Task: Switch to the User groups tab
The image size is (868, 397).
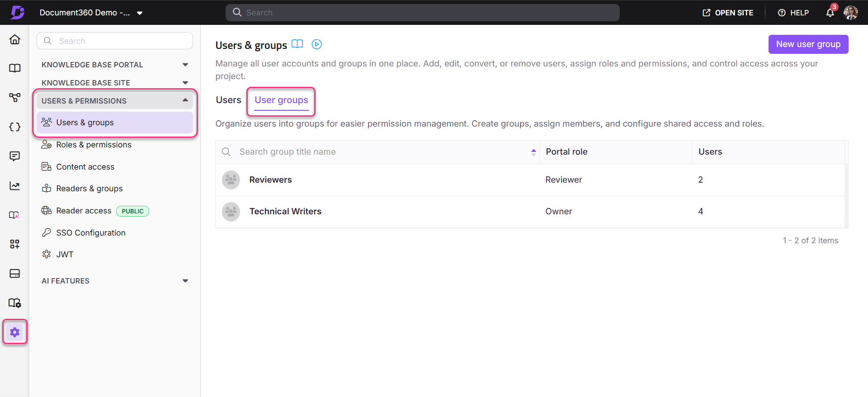Action: pyautogui.click(x=281, y=100)
